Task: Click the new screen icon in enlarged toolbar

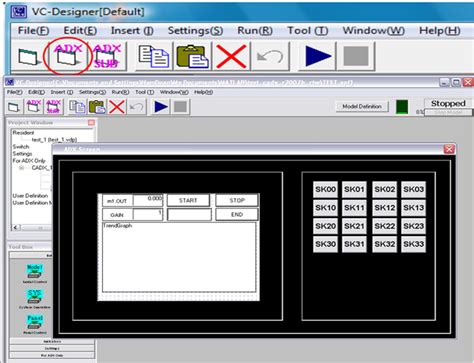Action: point(29,56)
